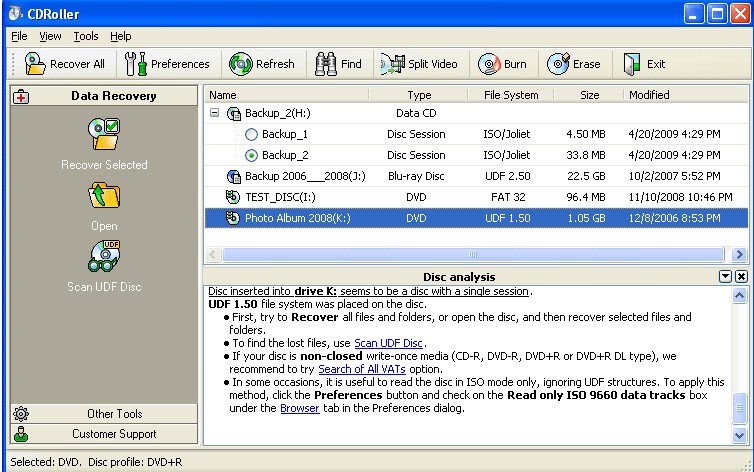
Task: Select the Backup_2 session radio button
Action: click(251, 155)
